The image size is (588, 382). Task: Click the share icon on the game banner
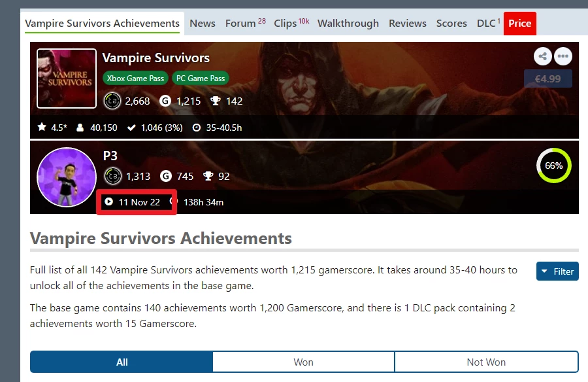tap(543, 56)
